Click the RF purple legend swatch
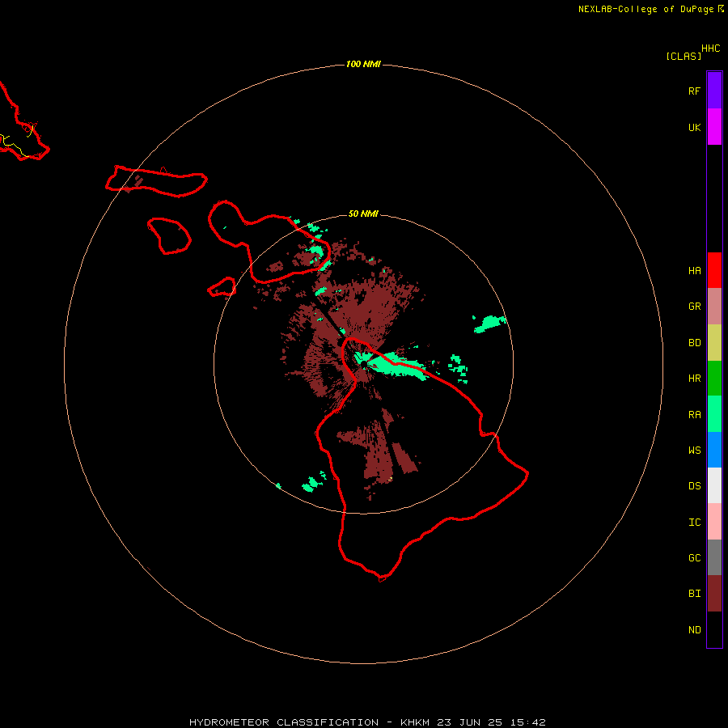Screen dimensions: 728x728 [x=714, y=91]
